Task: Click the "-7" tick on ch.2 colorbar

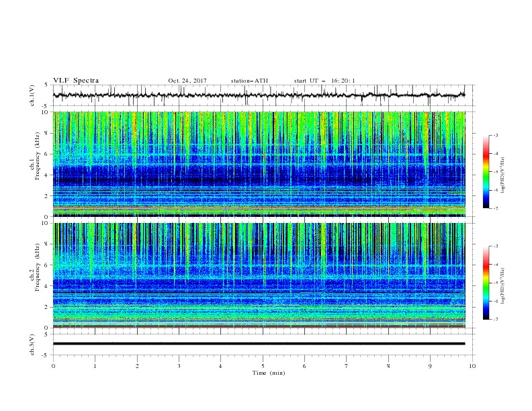Action: pos(495,319)
